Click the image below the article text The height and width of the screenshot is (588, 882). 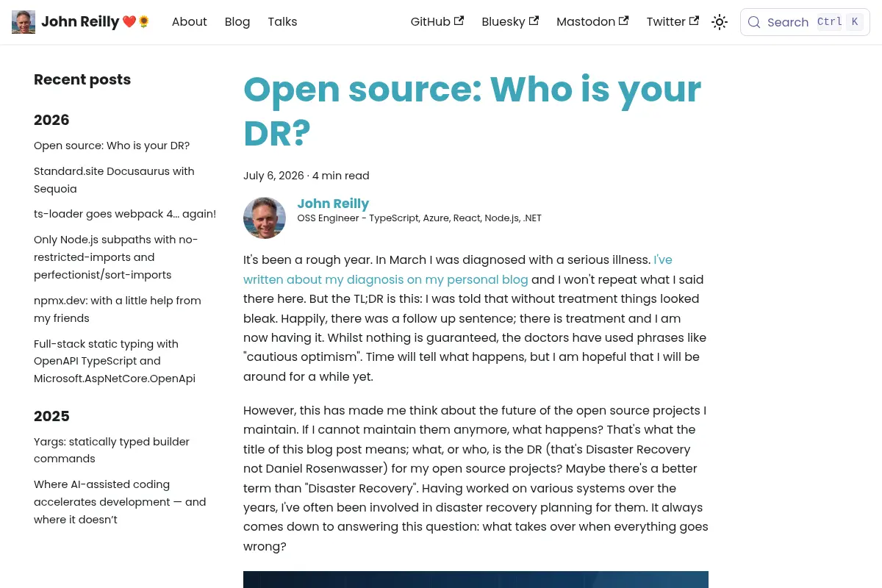476,579
